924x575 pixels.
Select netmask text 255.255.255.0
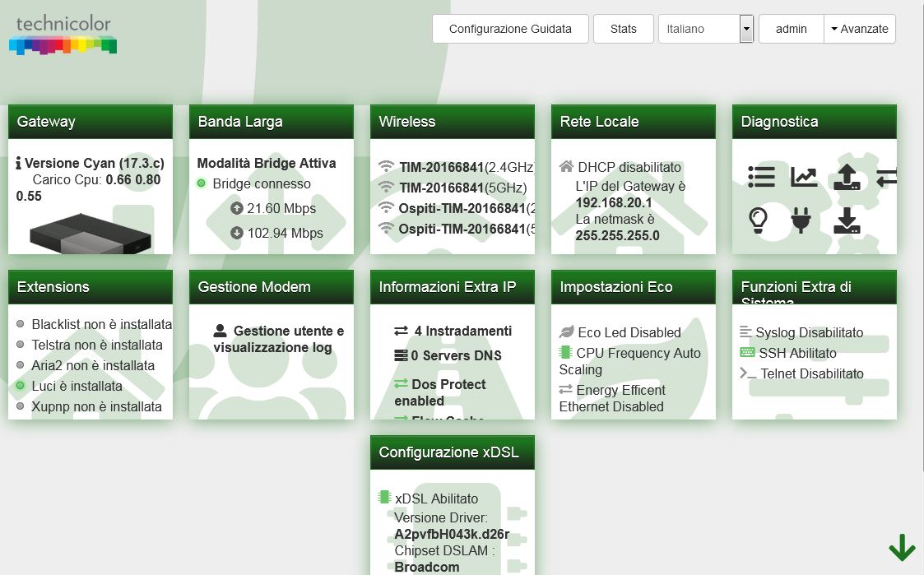(x=618, y=235)
